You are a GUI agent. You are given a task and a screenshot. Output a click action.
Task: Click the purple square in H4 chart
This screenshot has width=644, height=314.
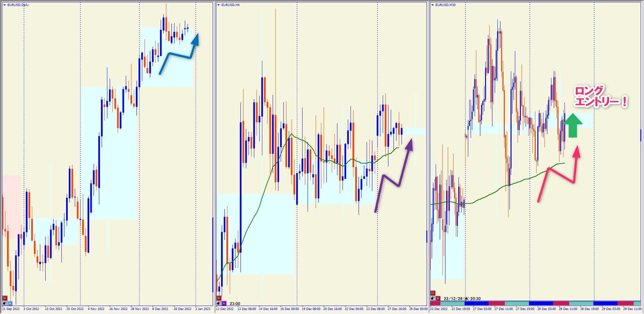click(x=224, y=303)
